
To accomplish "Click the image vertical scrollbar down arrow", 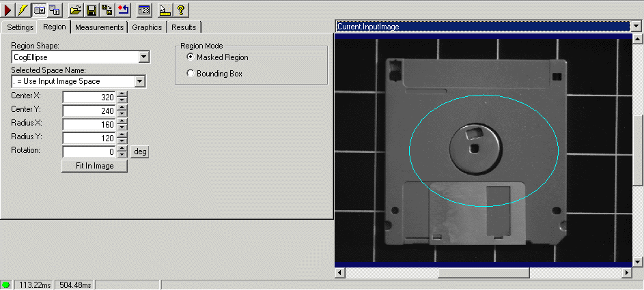I will point(637,261).
